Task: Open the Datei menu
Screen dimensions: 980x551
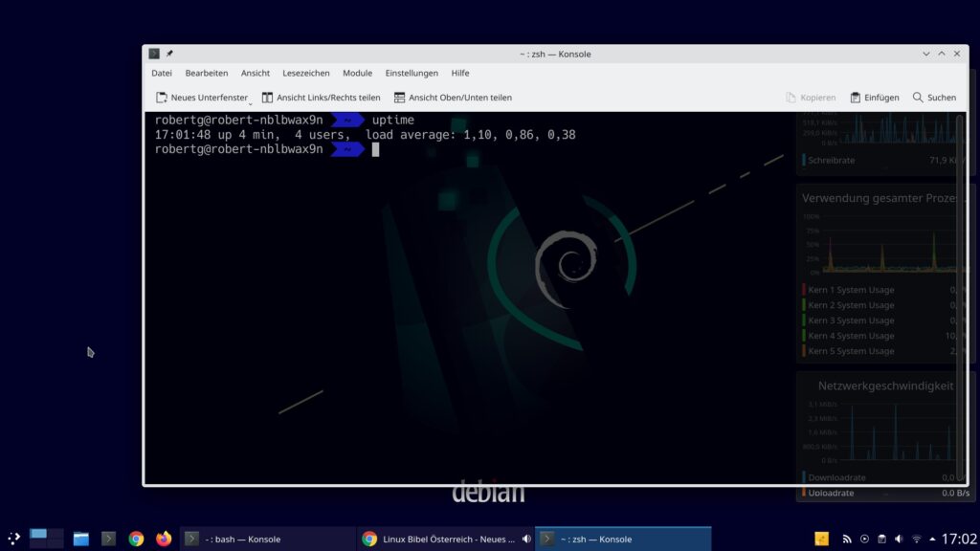Action: 161,73
